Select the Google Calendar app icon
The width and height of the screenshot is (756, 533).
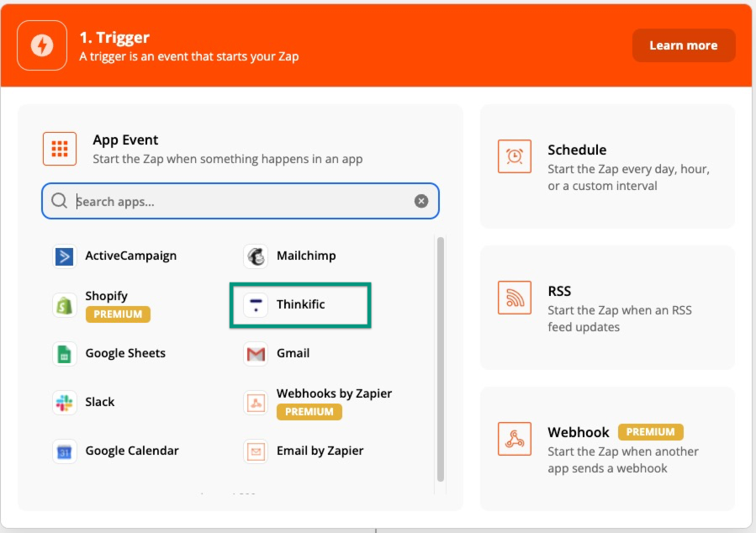(64, 451)
